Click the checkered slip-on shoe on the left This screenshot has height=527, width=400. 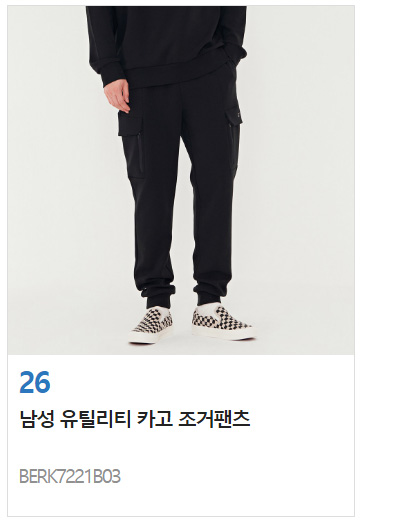151,325
